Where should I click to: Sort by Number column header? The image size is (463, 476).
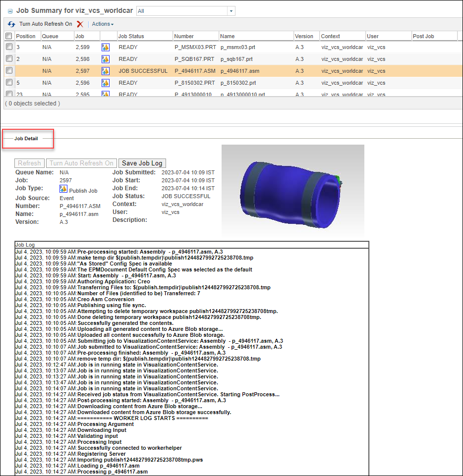pyautogui.click(x=184, y=36)
